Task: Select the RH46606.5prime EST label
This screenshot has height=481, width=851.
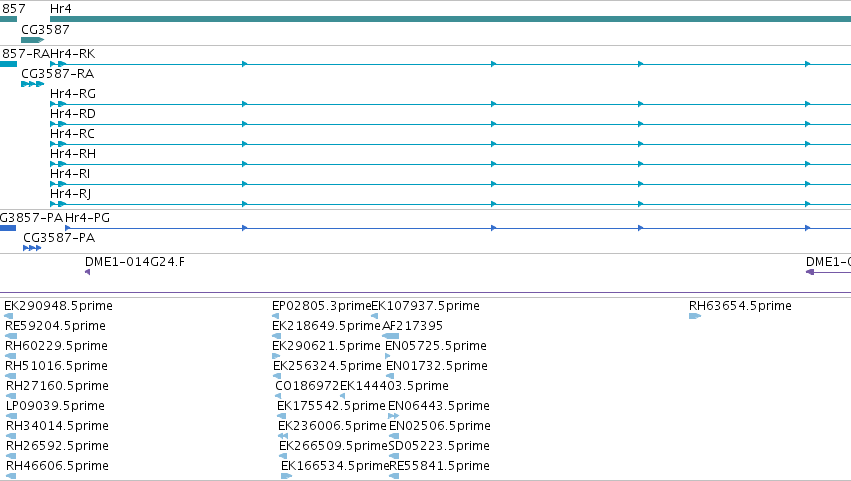Action: pyautogui.click(x=58, y=466)
